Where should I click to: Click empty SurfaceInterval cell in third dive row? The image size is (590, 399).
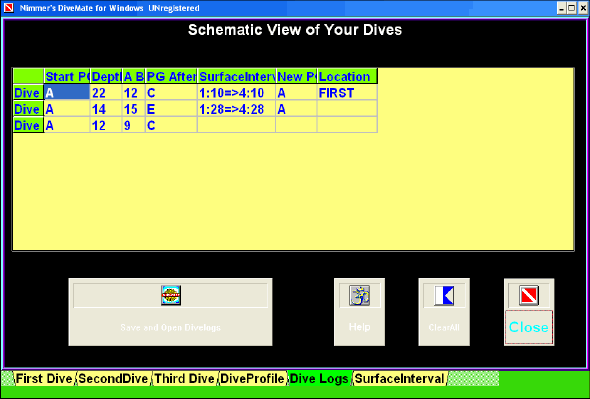pos(237,125)
